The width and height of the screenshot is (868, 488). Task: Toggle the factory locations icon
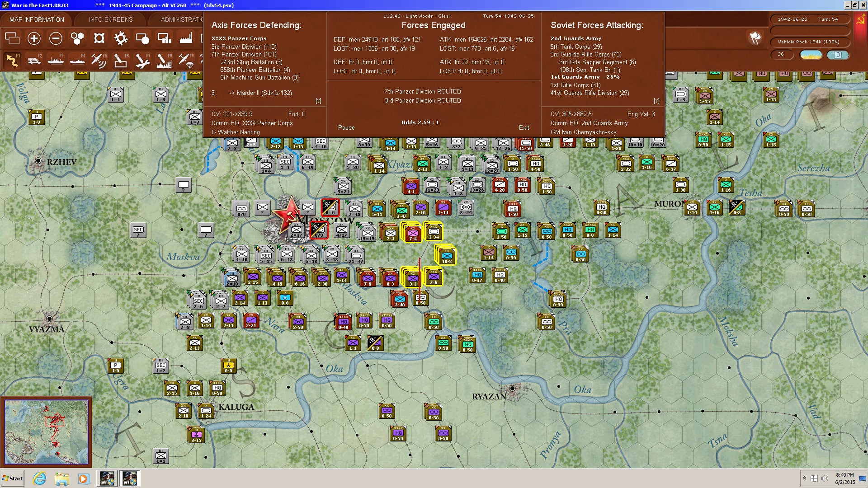[186, 38]
